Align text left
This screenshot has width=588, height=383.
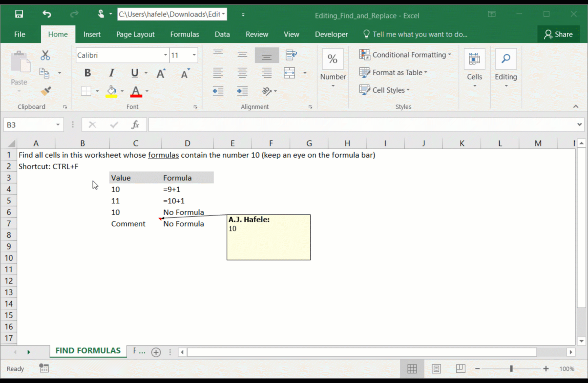(x=218, y=73)
